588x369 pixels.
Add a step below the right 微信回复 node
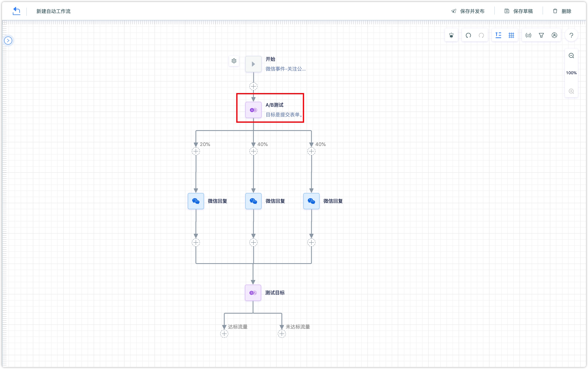311,242
